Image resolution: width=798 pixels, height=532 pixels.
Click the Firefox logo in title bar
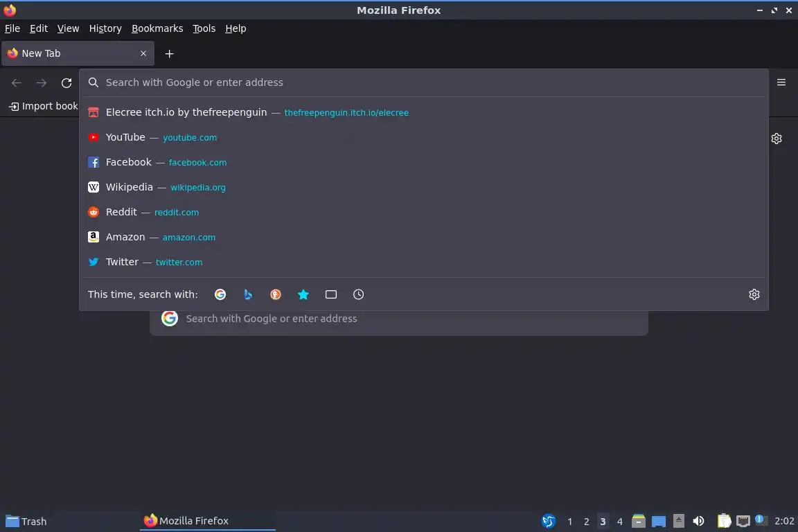pyautogui.click(x=10, y=10)
